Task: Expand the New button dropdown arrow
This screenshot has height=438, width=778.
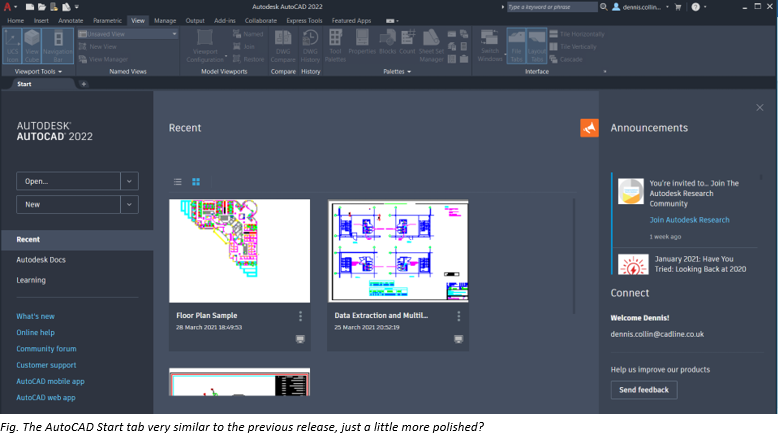Action: (129, 204)
